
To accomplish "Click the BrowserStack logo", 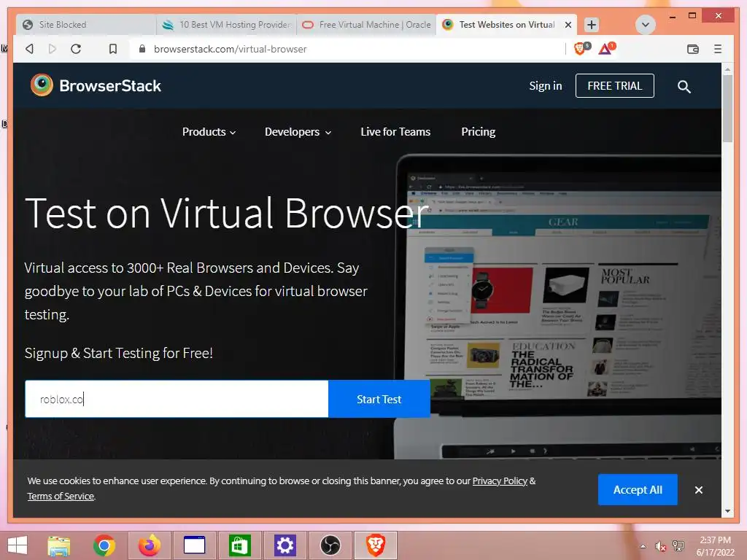I will point(96,86).
